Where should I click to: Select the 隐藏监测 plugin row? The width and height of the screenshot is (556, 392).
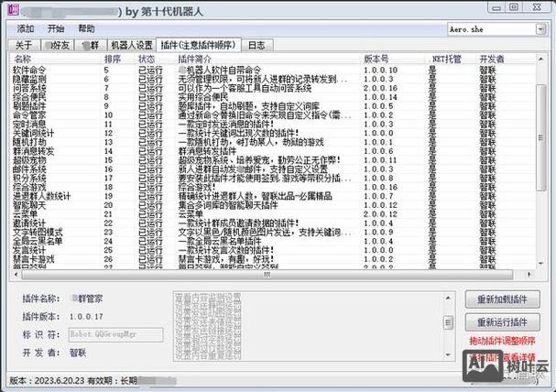pos(273,79)
